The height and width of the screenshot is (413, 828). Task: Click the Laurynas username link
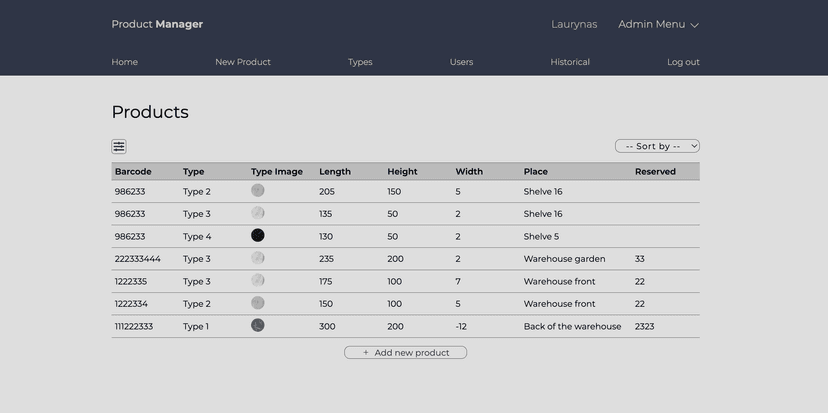[574, 24]
